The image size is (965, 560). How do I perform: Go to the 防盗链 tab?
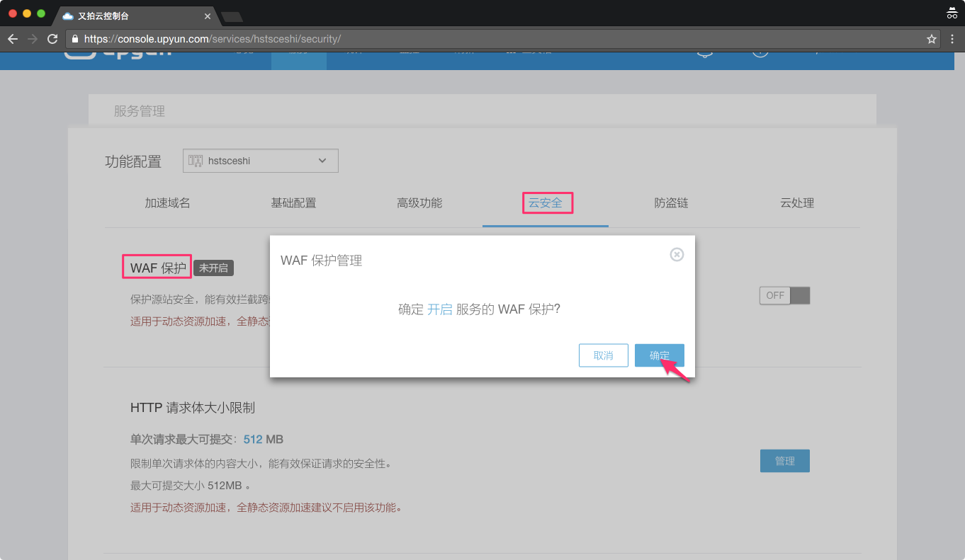671,203
